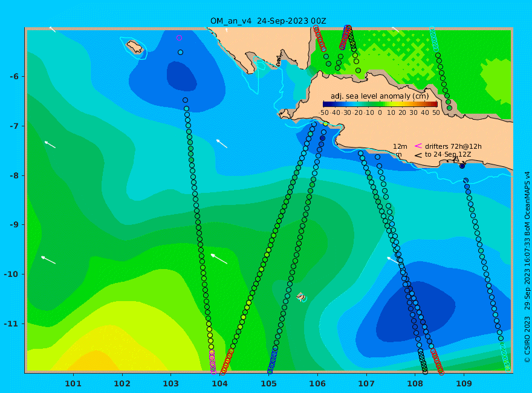Click latitude label -9 on the y-axis

click(x=14, y=225)
